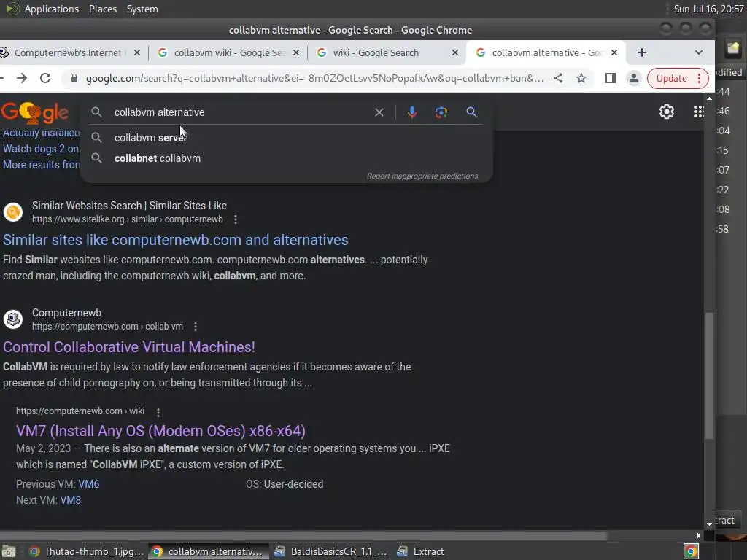Click the Chrome icon in the bottom-right panel
Viewport: 747px width, 560px height.
pyautogui.click(x=691, y=551)
